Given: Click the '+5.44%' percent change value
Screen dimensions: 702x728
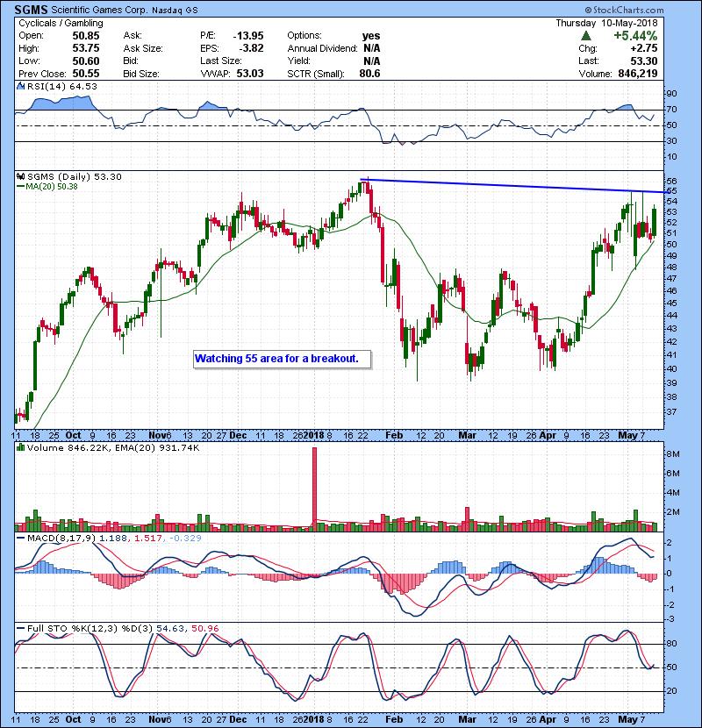Looking at the screenshot, I should pos(635,36).
